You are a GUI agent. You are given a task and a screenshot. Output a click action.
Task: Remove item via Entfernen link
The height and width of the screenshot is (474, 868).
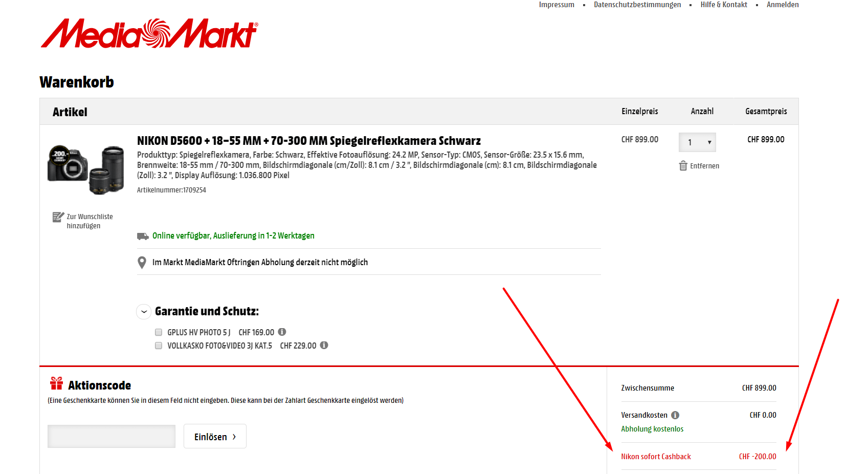(704, 166)
